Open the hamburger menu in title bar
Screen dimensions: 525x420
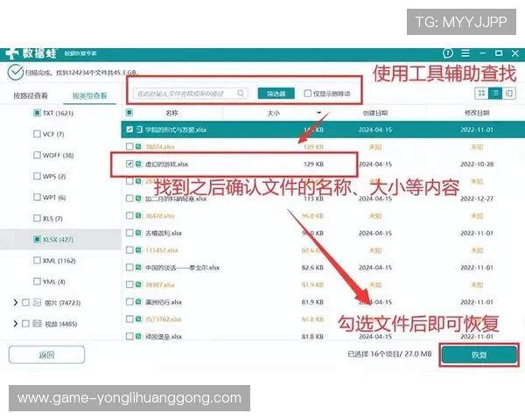pos(465,53)
